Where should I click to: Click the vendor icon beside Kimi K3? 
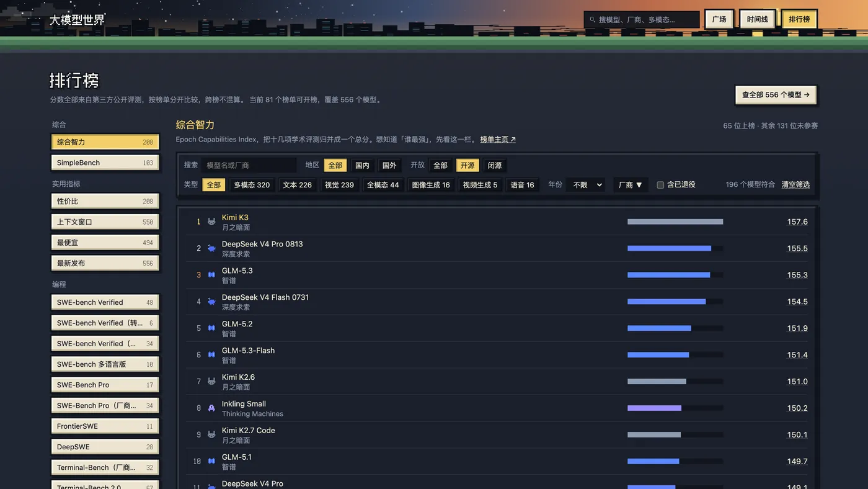[x=211, y=222]
